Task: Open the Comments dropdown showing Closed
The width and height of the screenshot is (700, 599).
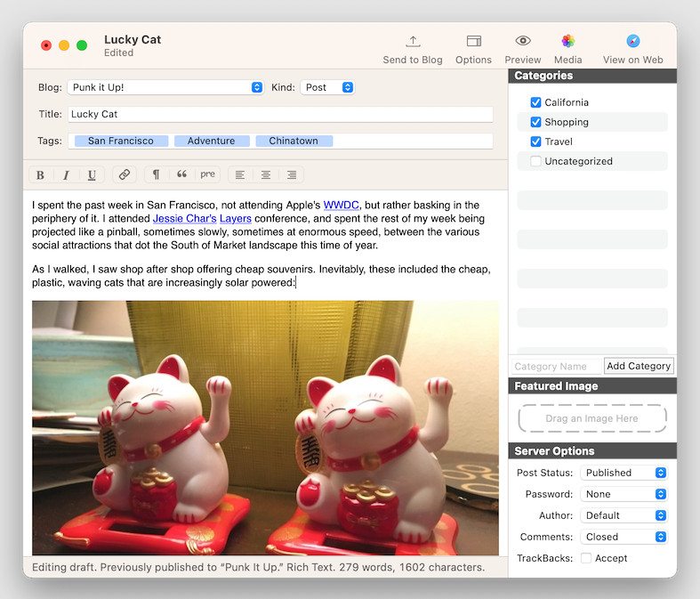Action: [624, 537]
